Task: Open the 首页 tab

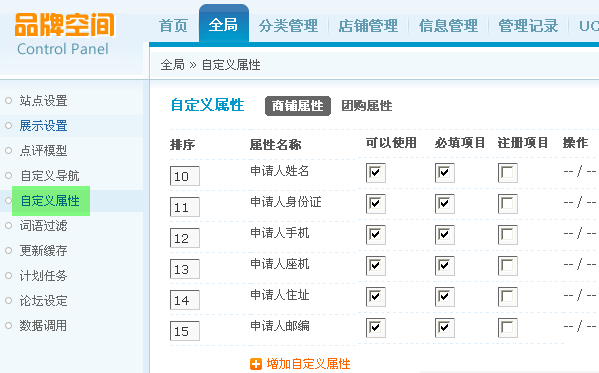Action: coord(173,26)
